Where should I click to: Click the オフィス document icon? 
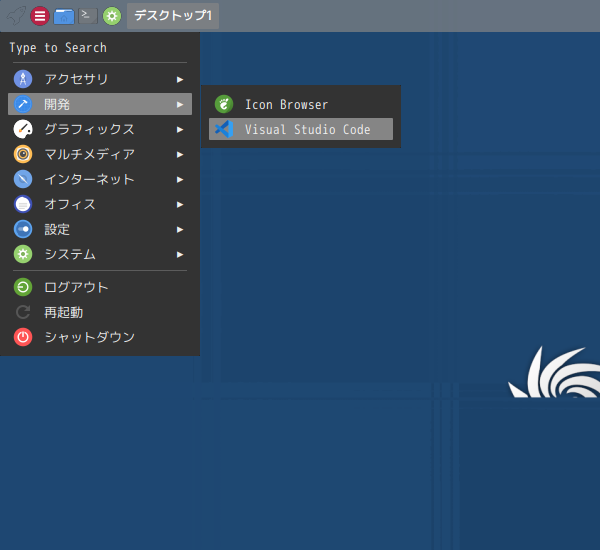point(23,204)
